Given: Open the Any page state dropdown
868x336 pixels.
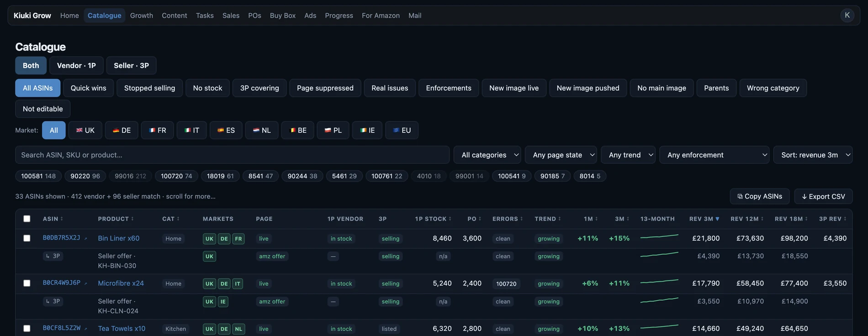Looking at the screenshot, I should 561,155.
